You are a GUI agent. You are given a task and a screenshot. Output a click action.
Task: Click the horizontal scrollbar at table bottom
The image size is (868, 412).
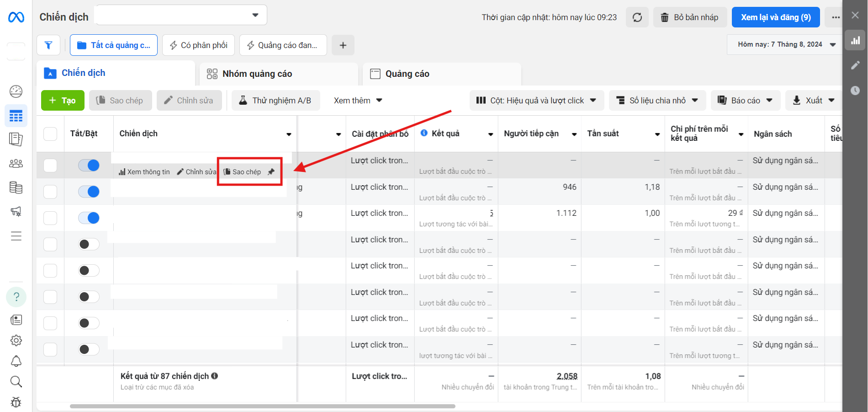tap(263, 406)
